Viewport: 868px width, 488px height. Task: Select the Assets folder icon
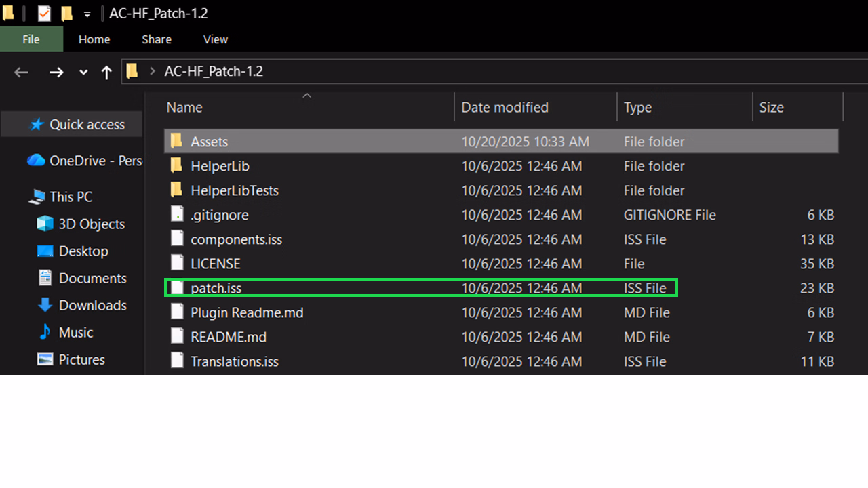176,141
